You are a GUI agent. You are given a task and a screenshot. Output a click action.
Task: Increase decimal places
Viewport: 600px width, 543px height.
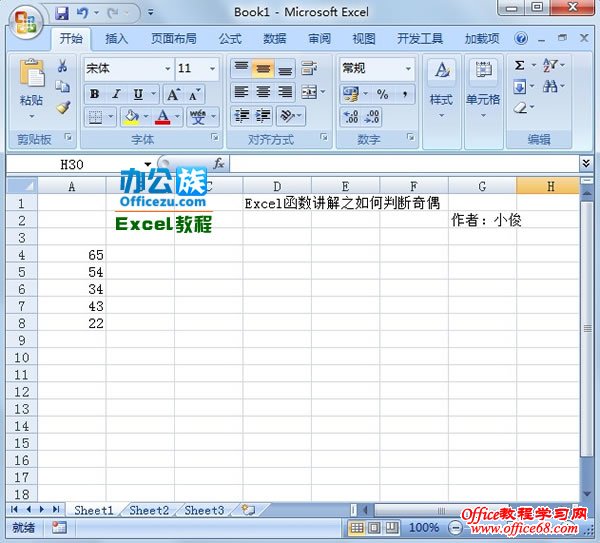[x=351, y=117]
